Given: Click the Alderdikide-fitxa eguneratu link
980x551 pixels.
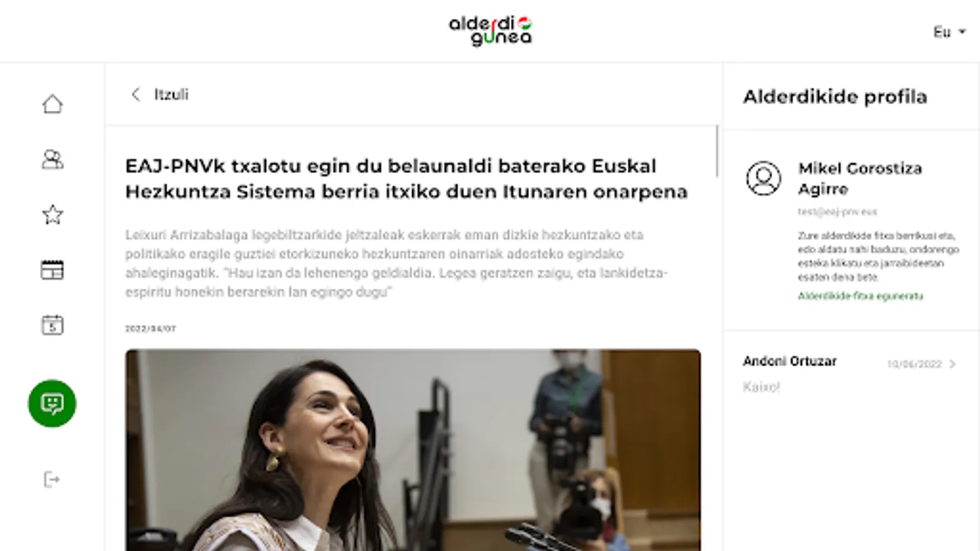Looking at the screenshot, I should click(x=860, y=296).
